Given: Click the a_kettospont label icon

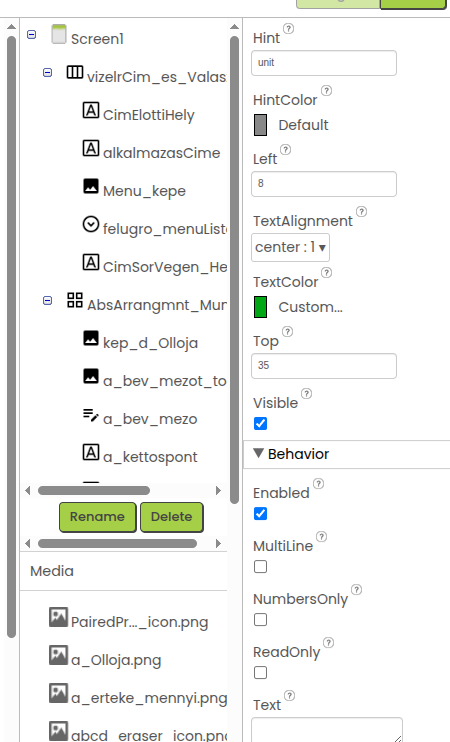Looking at the screenshot, I should [x=91, y=452].
